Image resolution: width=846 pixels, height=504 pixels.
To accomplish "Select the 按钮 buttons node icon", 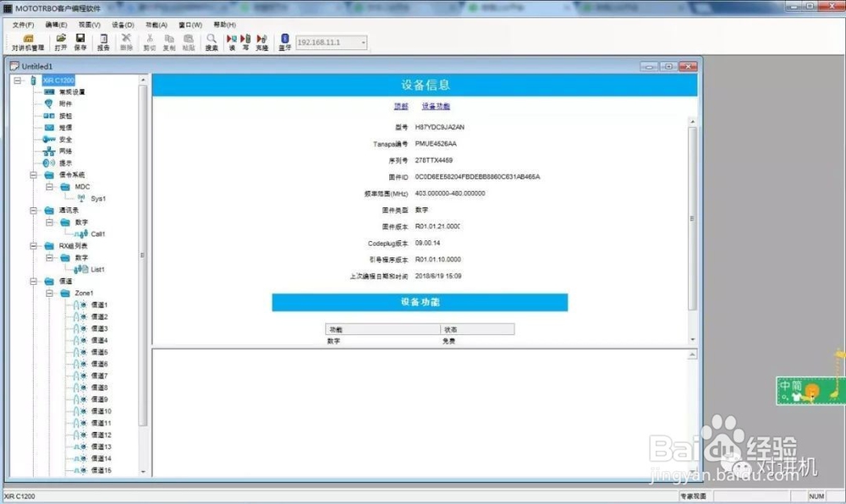I will click(x=49, y=115).
